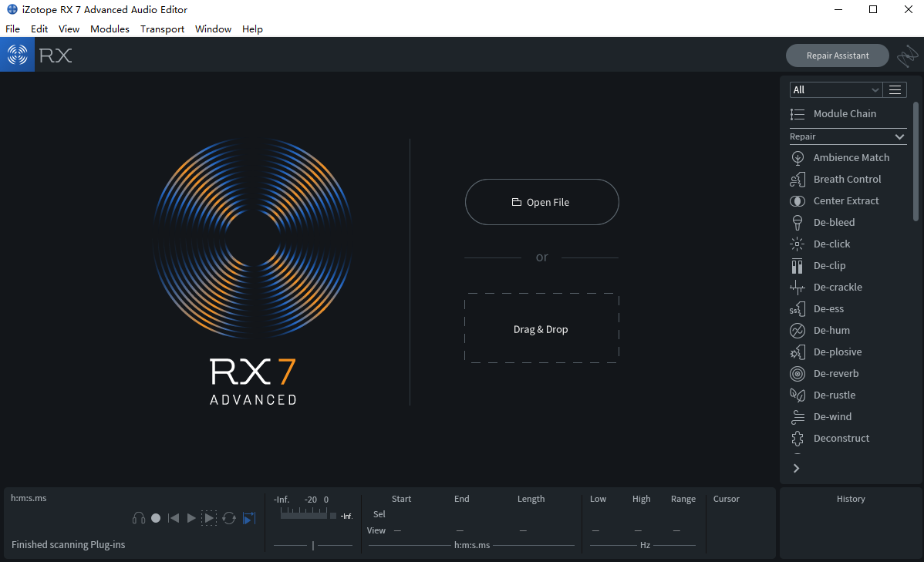
Task: Open the Module Chain
Action: (844, 113)
